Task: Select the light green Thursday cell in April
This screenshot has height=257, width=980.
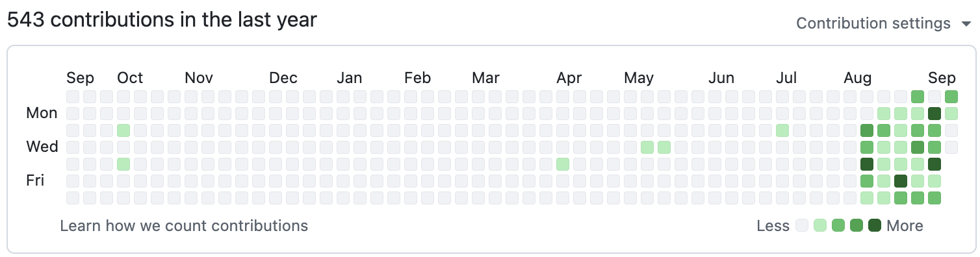Action: 563,164
